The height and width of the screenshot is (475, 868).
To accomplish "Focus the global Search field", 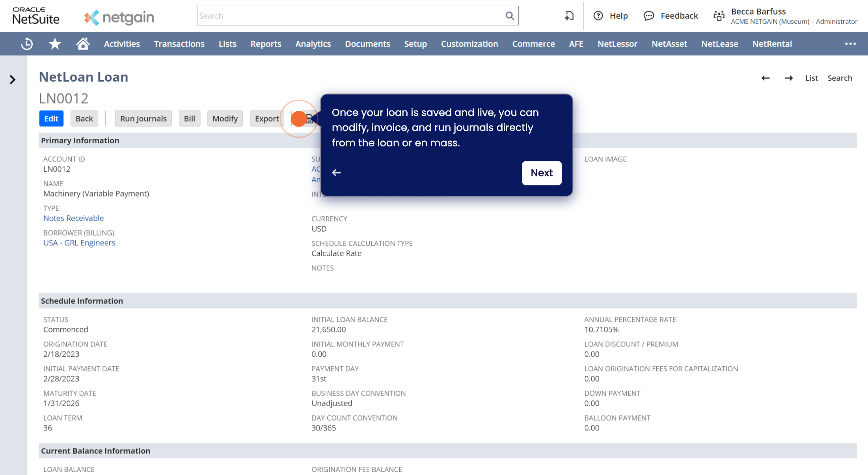I will (x=350, y=16).
